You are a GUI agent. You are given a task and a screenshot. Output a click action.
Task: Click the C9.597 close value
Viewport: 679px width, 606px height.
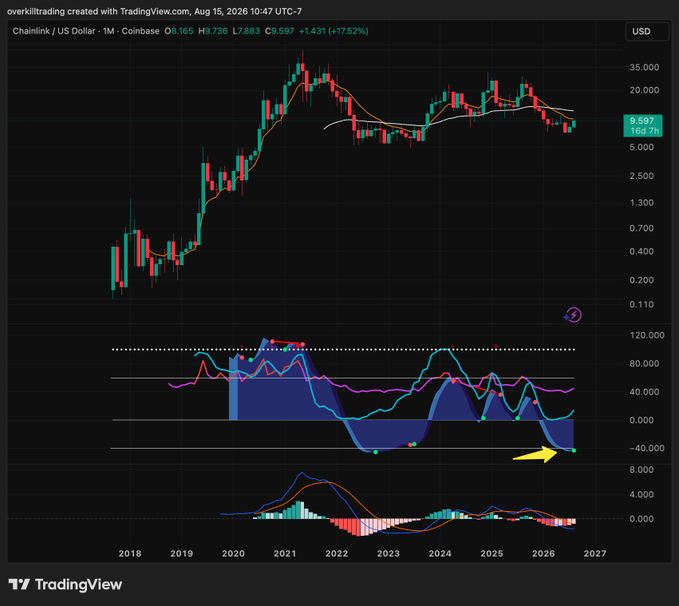(280, 31)
